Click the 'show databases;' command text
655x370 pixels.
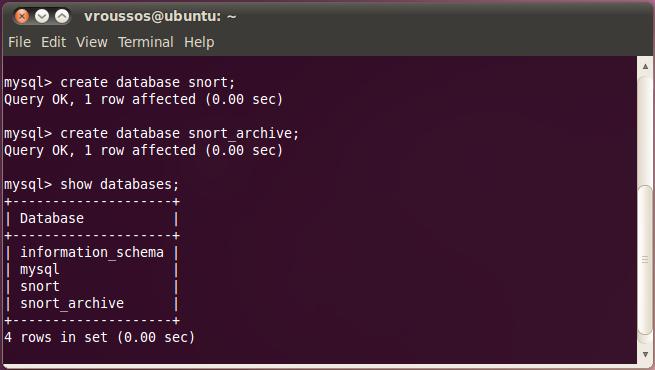[x=119, y=185]
